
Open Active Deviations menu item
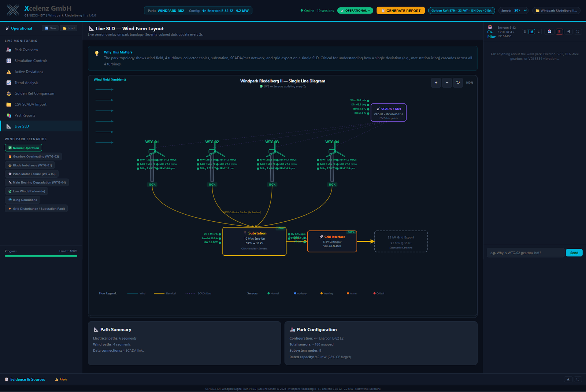[x=41, y=72]
